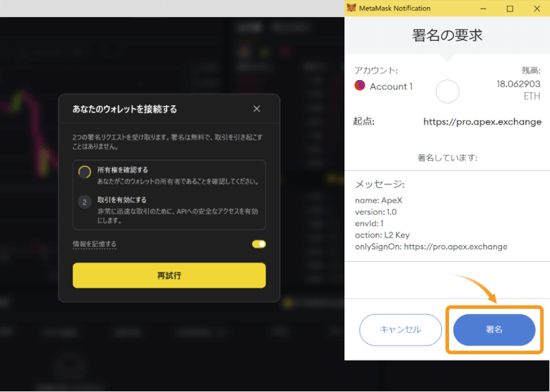The image size is (550, 392).
Task: Click the spinner icon beside 所有権を確認する
Action: click(x=85, y=172)
